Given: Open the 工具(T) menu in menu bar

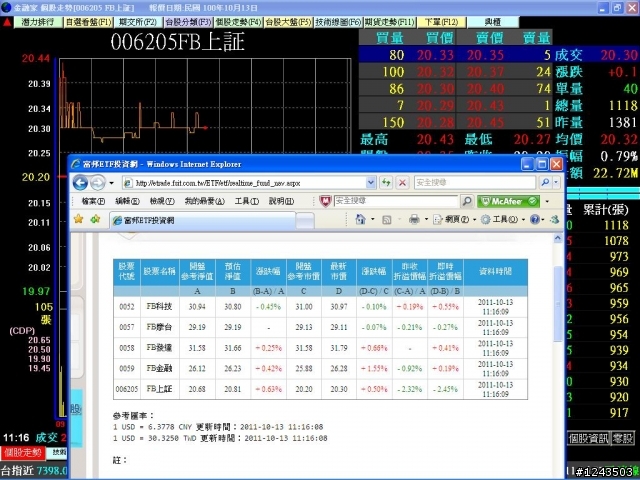Looking at the screenshot, I should [x=247, y=201].
